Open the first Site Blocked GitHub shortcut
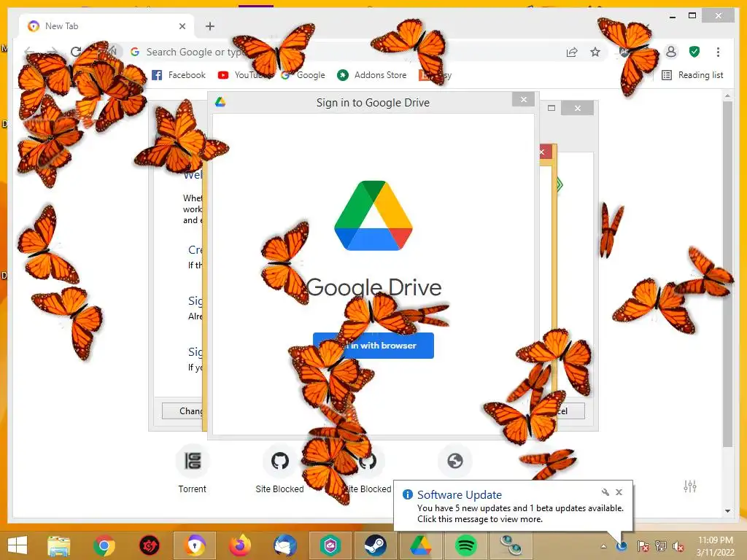747x560 pixels. coord(279,469)
